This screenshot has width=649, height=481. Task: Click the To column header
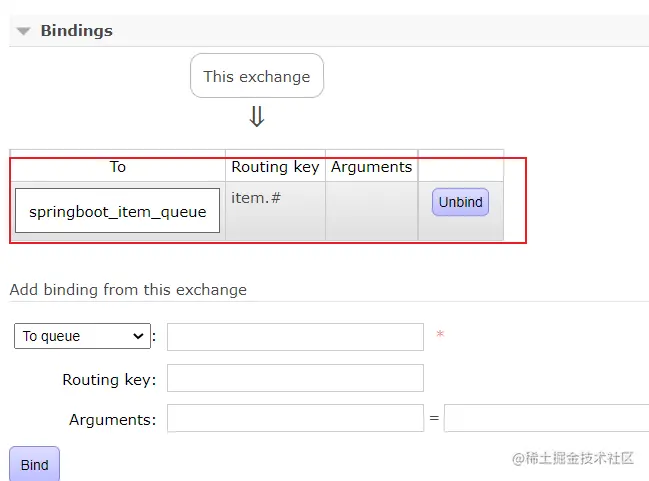pos(118,167)
